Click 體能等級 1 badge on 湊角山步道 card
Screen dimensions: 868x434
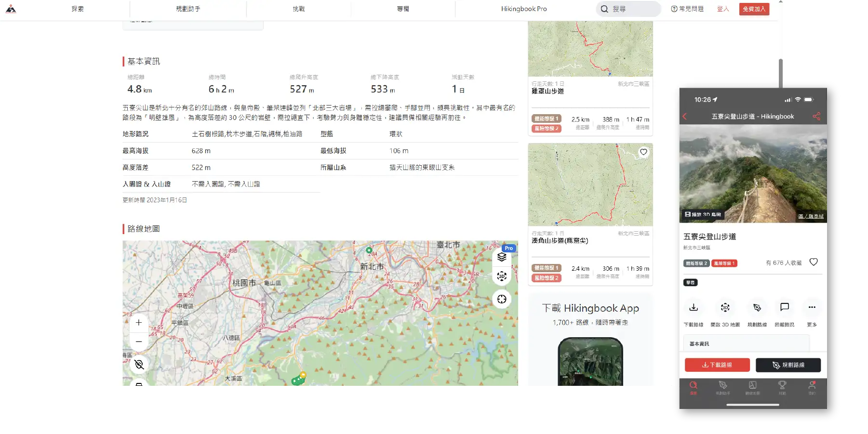547,268
